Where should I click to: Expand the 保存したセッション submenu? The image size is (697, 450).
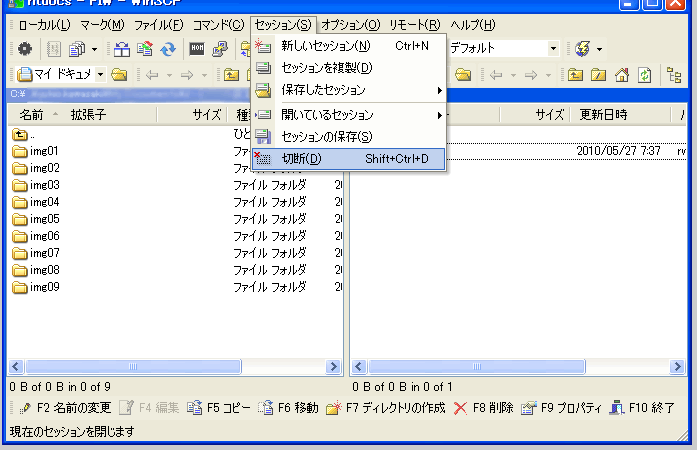348,90
